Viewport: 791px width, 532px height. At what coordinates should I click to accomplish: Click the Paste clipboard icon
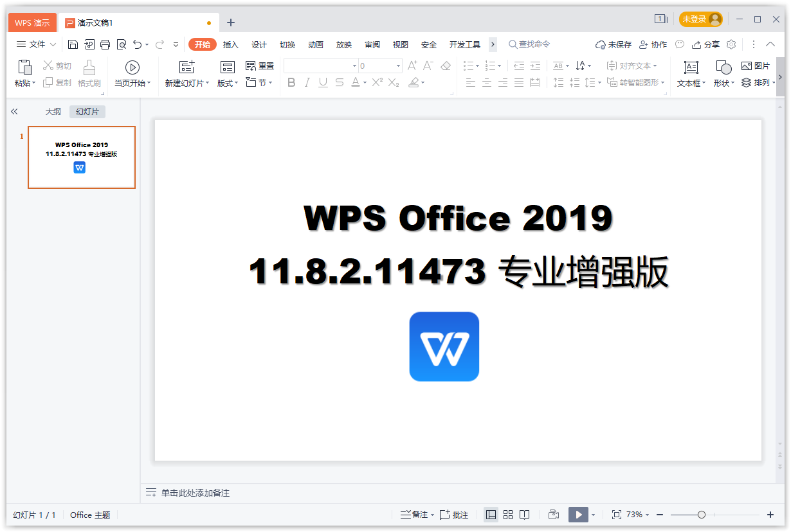(24, 67)
